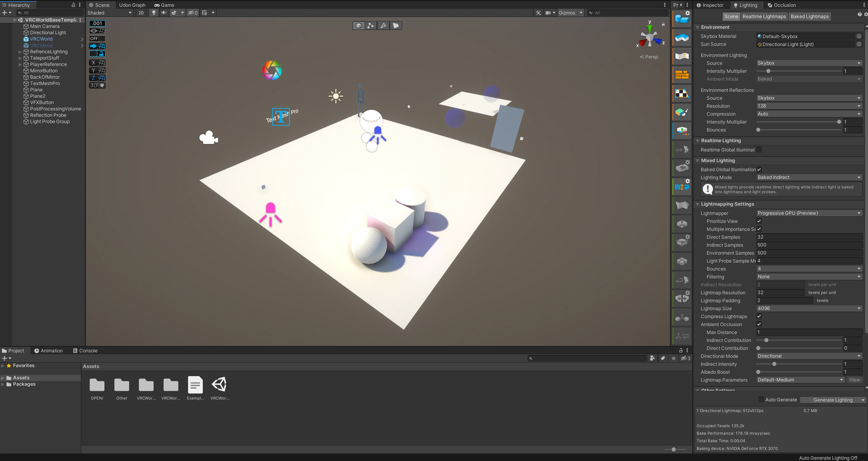The image size is (868, 461).
Task: Click the Indirect Intensity slider handle
Action: [x=774, y=364]
